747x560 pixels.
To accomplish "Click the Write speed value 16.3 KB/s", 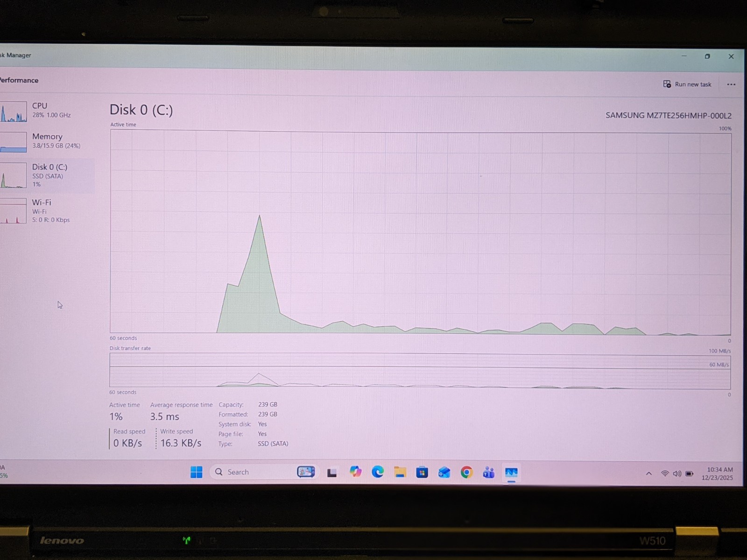I will tap(181, 443).
